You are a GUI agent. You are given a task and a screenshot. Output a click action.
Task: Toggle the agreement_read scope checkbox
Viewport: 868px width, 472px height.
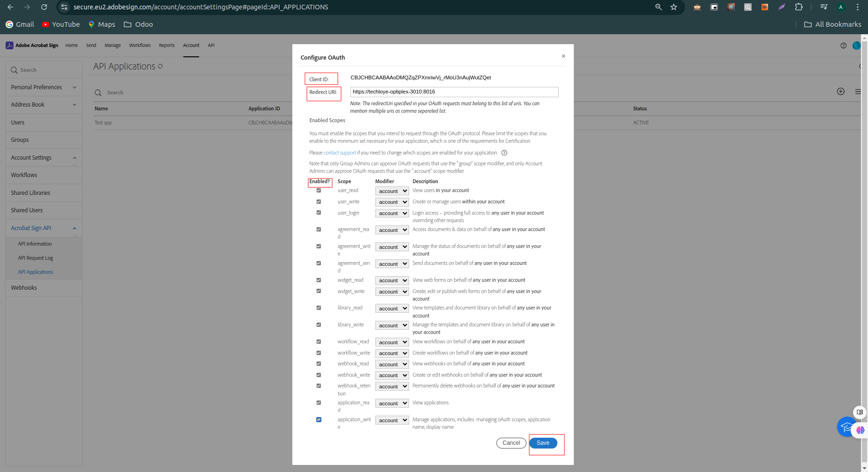[x=319, y=230]
